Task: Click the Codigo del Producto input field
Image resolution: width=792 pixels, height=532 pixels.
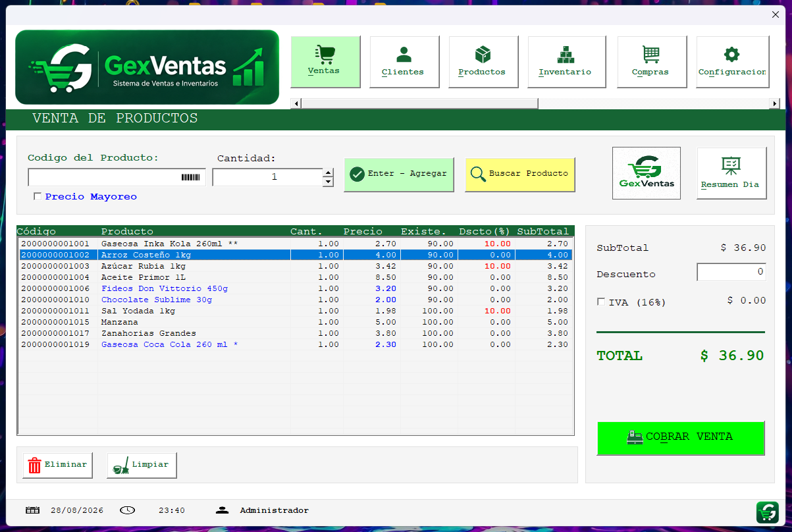Action: click(117, 177)
